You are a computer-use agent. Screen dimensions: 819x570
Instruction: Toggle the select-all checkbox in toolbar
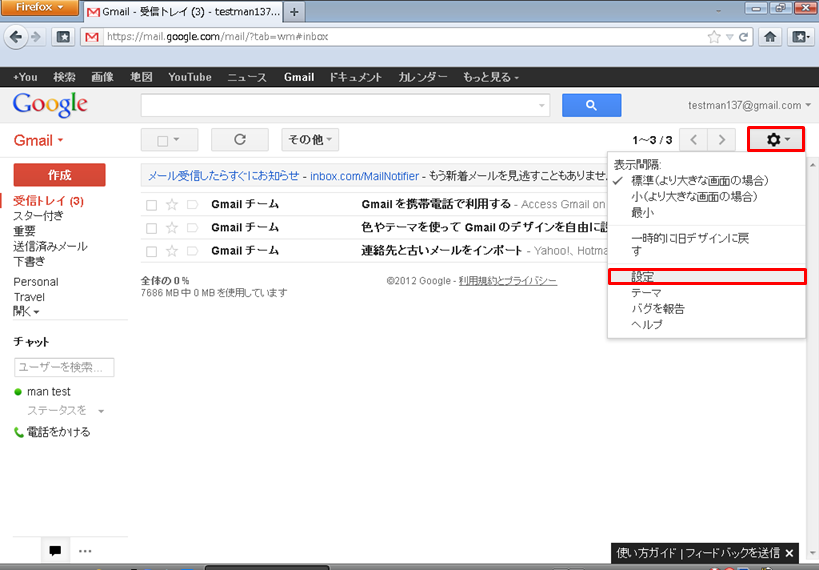pyautogui.click(x=162, y=141)
